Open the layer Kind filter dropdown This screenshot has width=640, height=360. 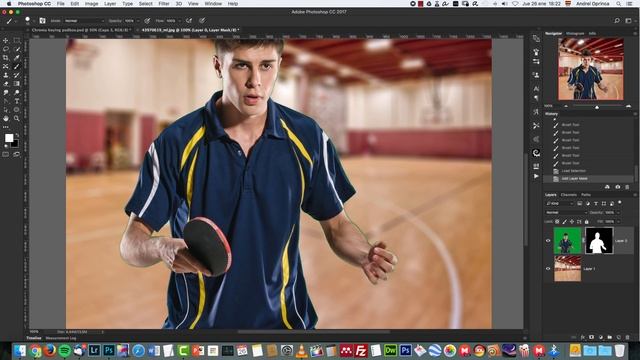(x=560, y=203)
